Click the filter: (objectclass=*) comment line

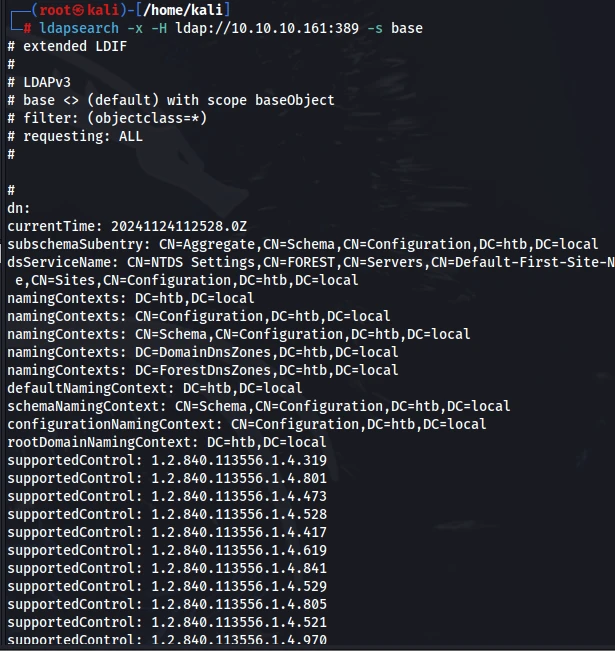click(x=107, y=118)
